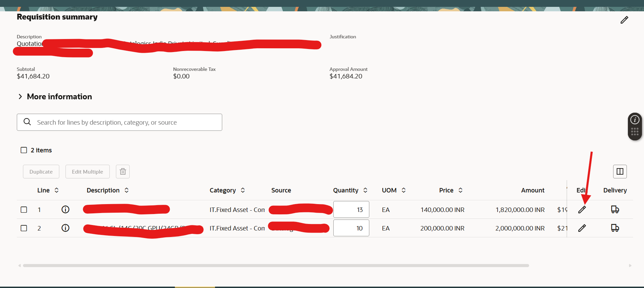This screenshot has width=644, height=288.
Task: Sort the table by Quantity column
Action: click(365, 190)
